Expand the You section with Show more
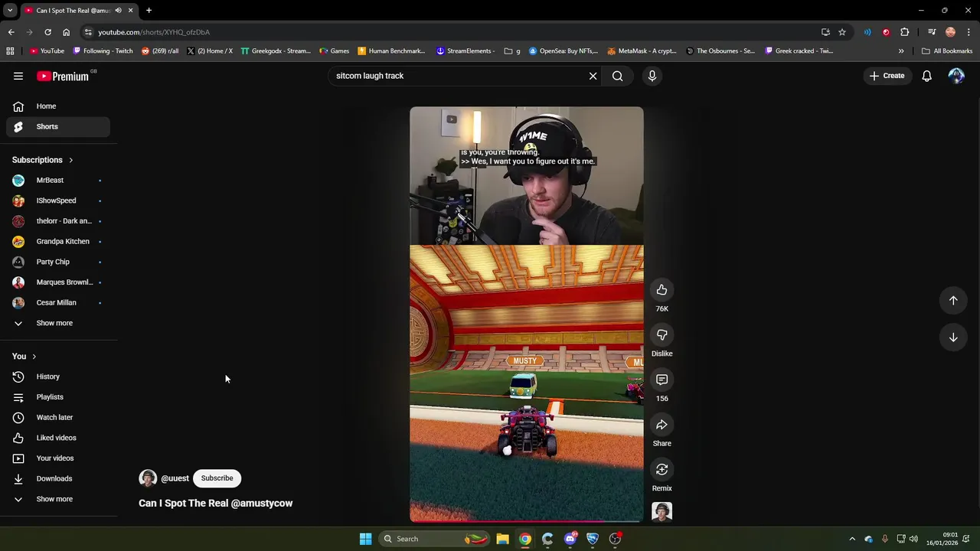This screenshot has width=980, height=551. click(x=58, y=499)
